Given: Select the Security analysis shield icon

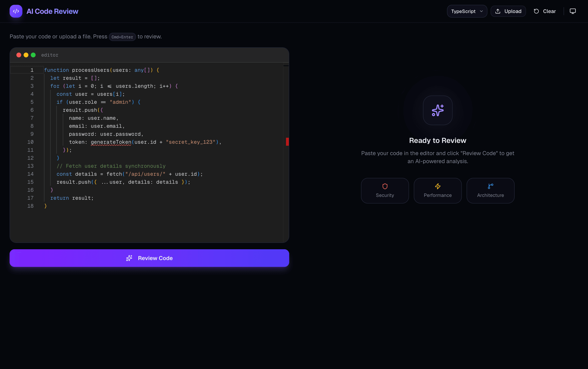Looking at the screenshot, I should [385, 186].
